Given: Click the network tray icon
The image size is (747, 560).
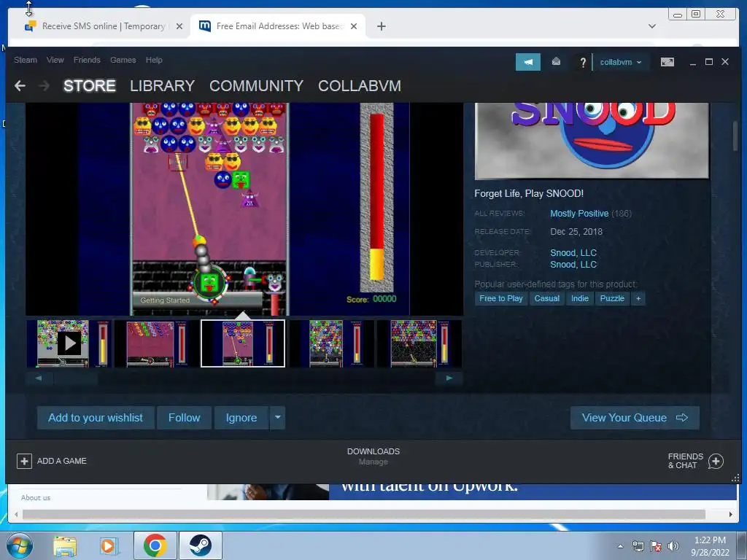Looking at the screenshot, I should pos(638,546).
